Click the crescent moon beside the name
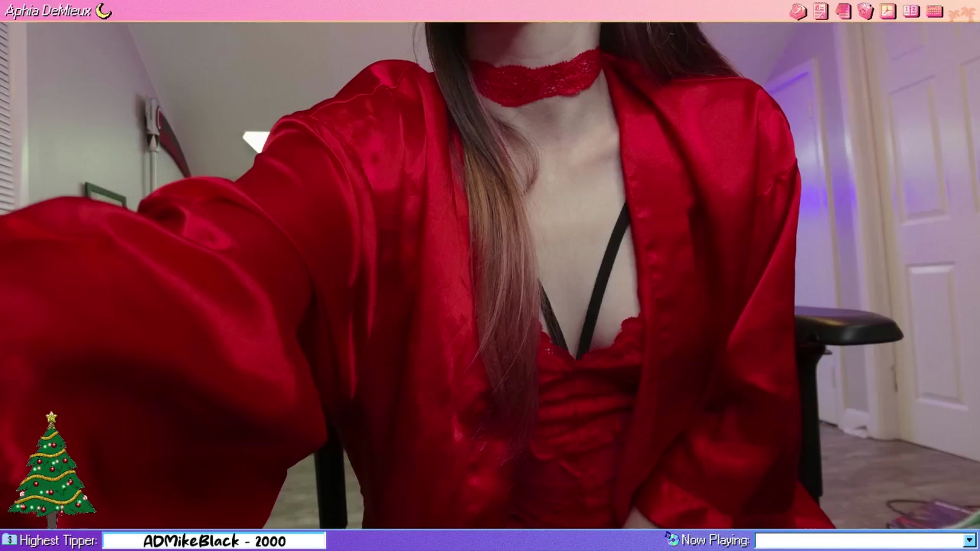This screenshot has height=551, width=980. point(104,11)
